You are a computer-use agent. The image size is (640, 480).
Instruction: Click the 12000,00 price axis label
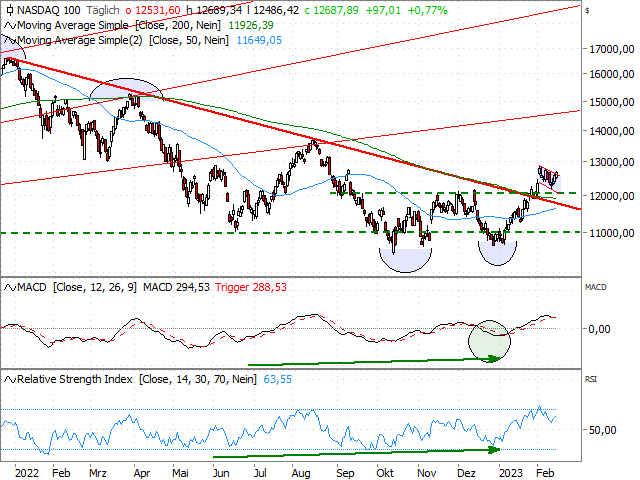tap(612, 196)
